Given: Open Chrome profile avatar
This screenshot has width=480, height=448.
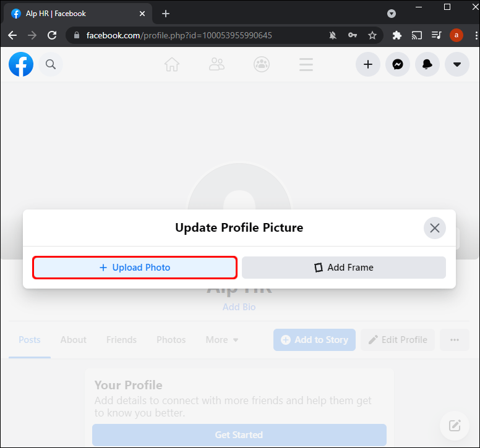Looking at the screenshot, I should tap(456, 35).
